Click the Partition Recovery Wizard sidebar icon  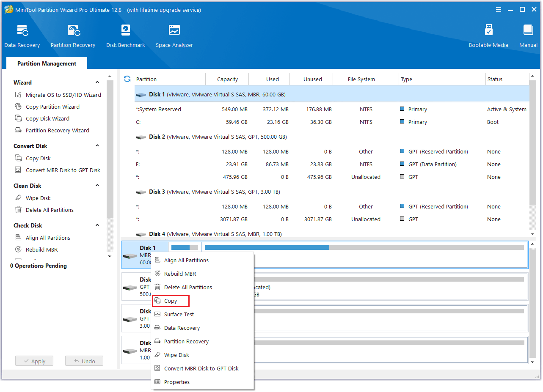[x=18, y=130]
